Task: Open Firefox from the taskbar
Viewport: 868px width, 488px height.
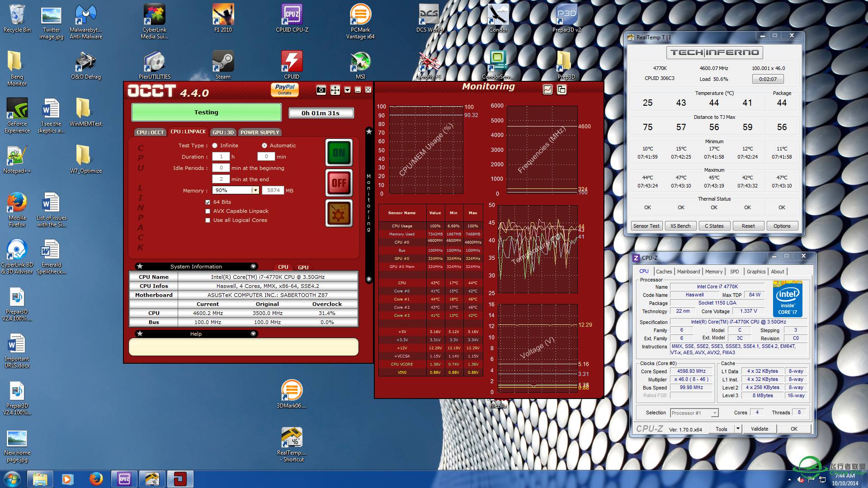Action: pos(96,479)
